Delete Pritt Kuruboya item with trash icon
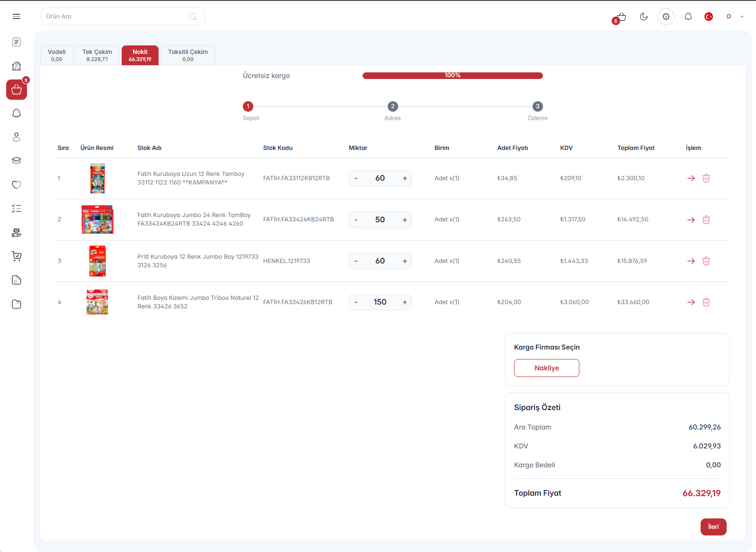Viewport: 756px width, 552px height. (x=706, y=261)
